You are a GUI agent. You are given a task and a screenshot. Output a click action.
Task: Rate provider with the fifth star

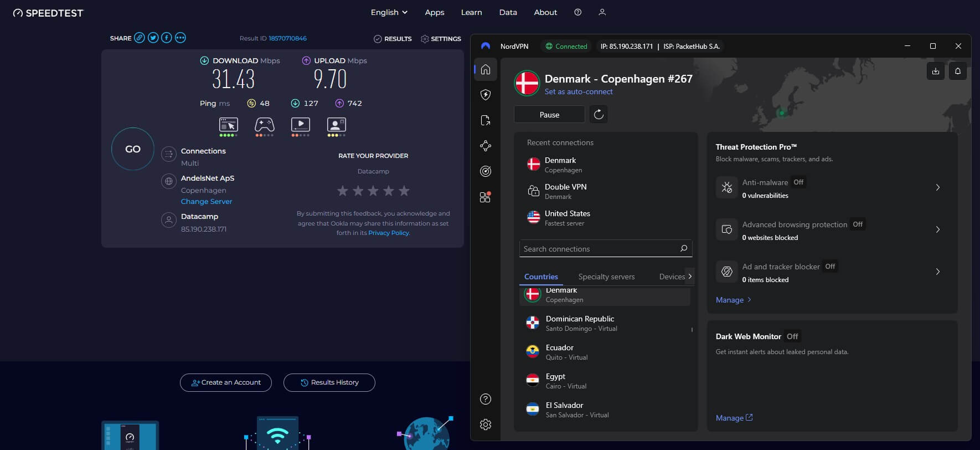click(404, 191)
